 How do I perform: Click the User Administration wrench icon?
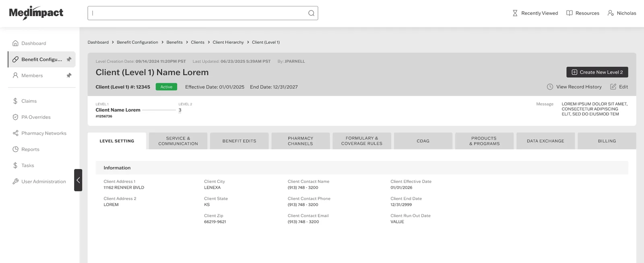[x=15, y=181]
